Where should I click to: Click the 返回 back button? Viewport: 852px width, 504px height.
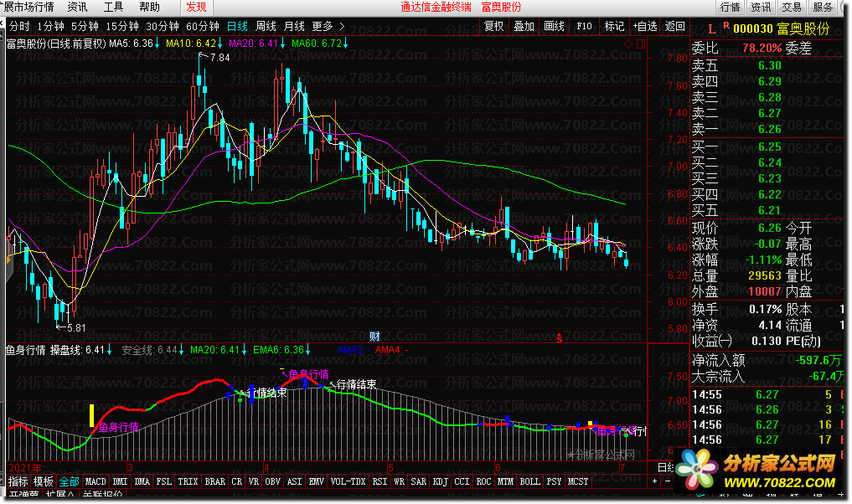point(675,26)
